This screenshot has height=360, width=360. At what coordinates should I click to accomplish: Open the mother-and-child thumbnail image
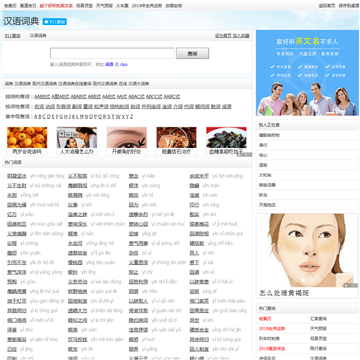(x=77, y=137)
